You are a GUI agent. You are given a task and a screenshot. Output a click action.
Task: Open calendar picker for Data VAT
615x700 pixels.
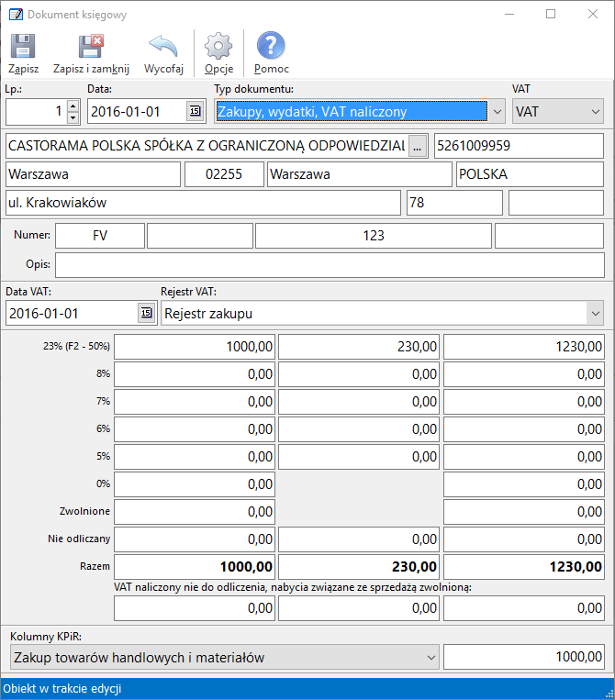click(x=146, y=314)
